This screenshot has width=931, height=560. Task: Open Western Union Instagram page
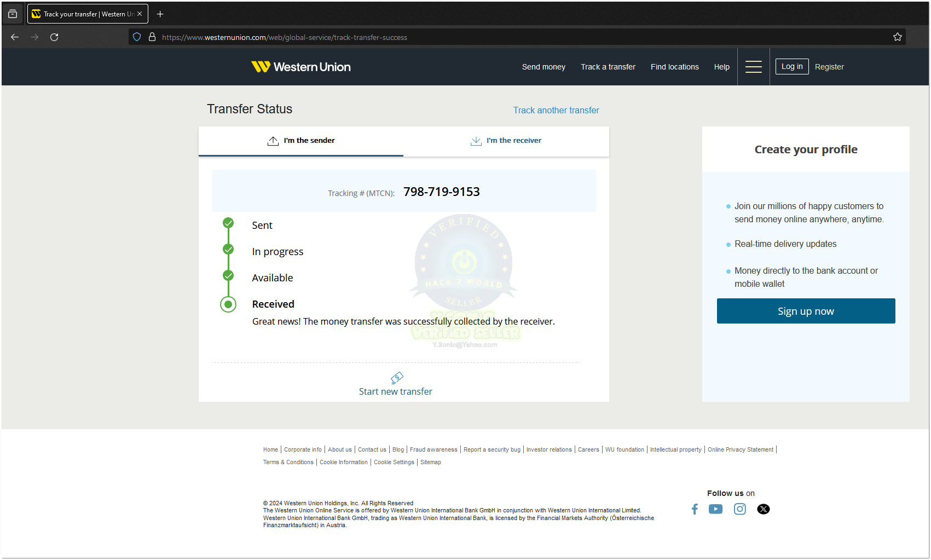click(740, 509)
